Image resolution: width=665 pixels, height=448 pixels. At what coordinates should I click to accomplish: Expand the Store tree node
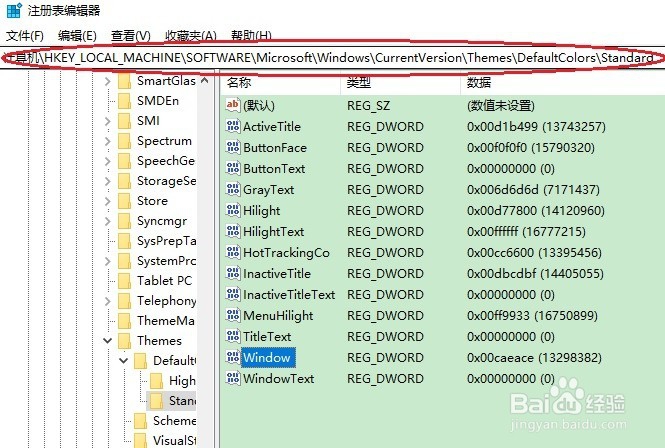[x=108, y=201]
